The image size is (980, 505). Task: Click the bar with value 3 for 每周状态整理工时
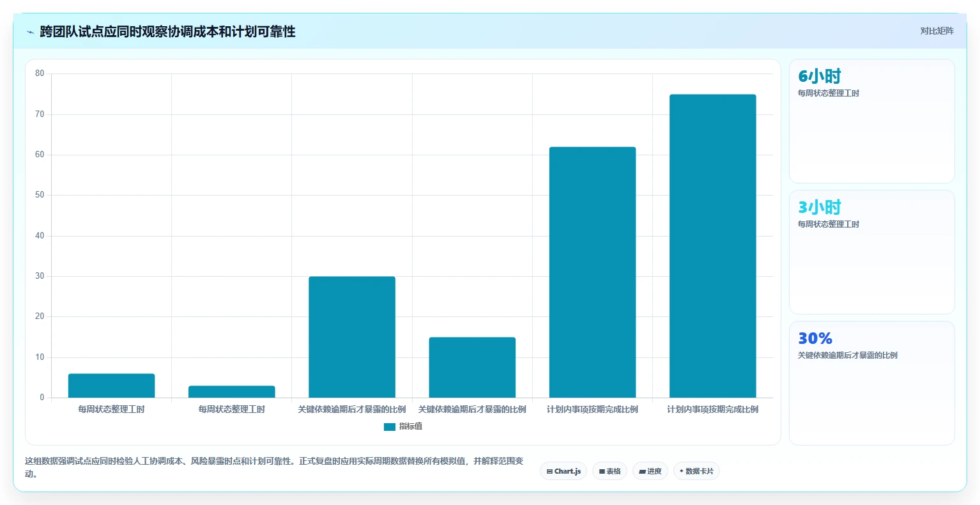click(x=232, y=391)
